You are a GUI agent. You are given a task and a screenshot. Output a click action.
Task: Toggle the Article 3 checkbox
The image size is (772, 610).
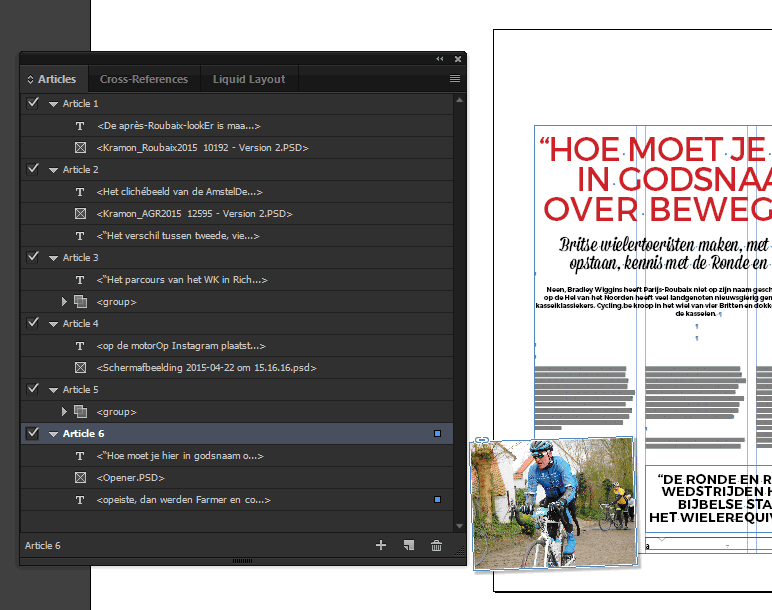coord(33,257)
